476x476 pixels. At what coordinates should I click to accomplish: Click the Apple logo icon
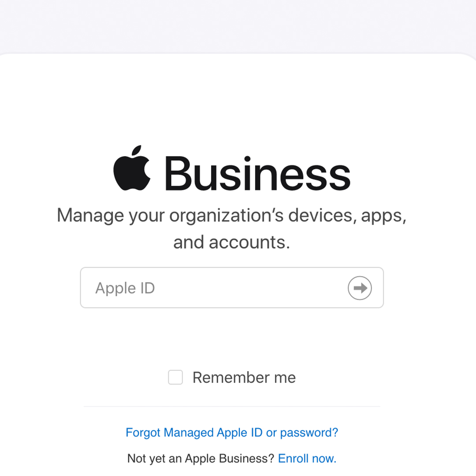pos(132,168)
